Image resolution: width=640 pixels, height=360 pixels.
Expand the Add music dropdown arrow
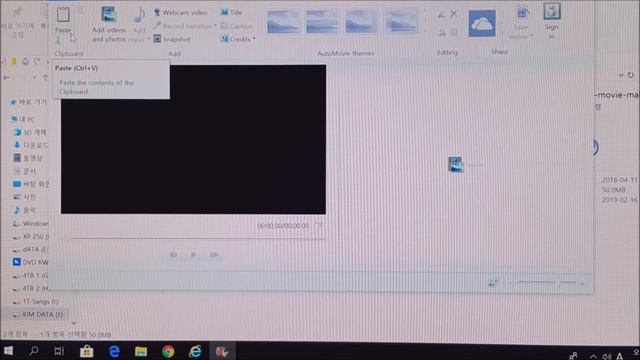149,39
